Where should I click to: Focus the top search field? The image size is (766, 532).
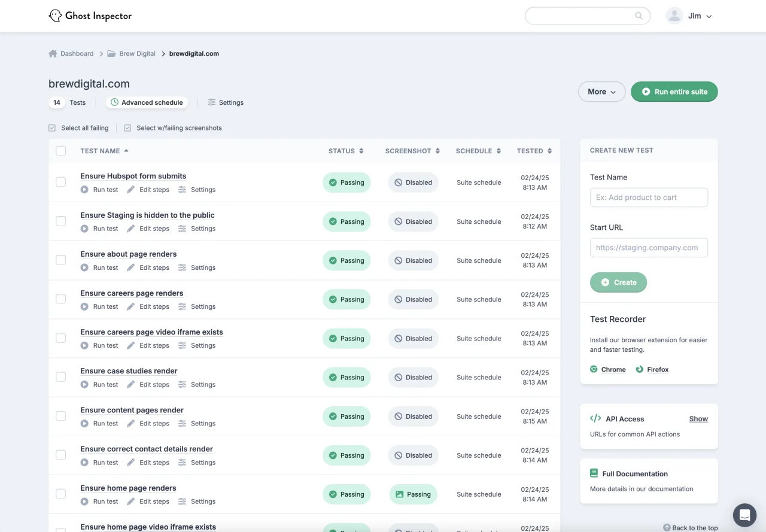click(x=588, y=16)
